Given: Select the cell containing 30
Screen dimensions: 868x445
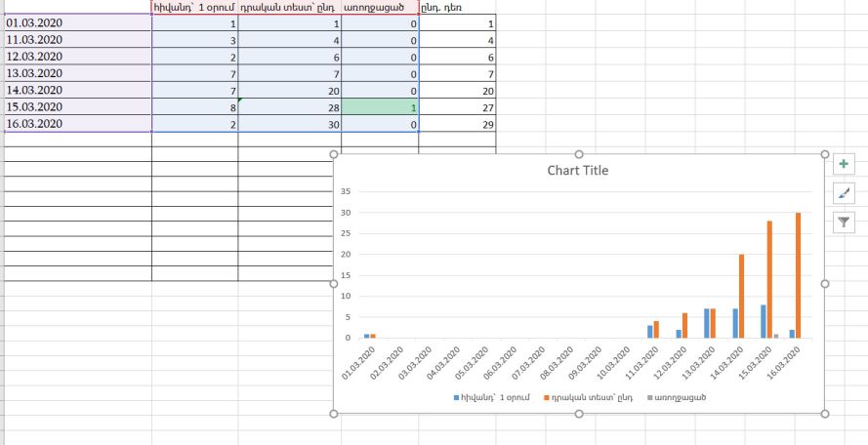Looking at the screenshot, I should coord(290,124).
